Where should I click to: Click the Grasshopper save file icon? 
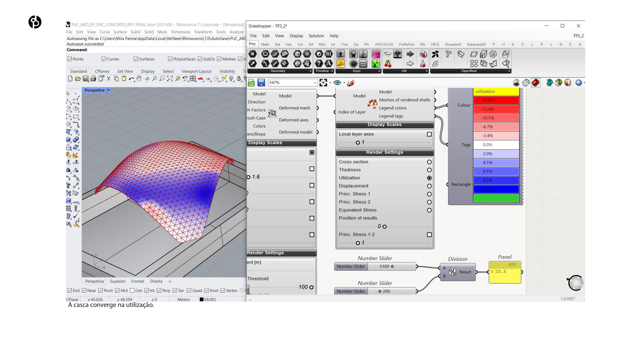click(x=261, y=83)
